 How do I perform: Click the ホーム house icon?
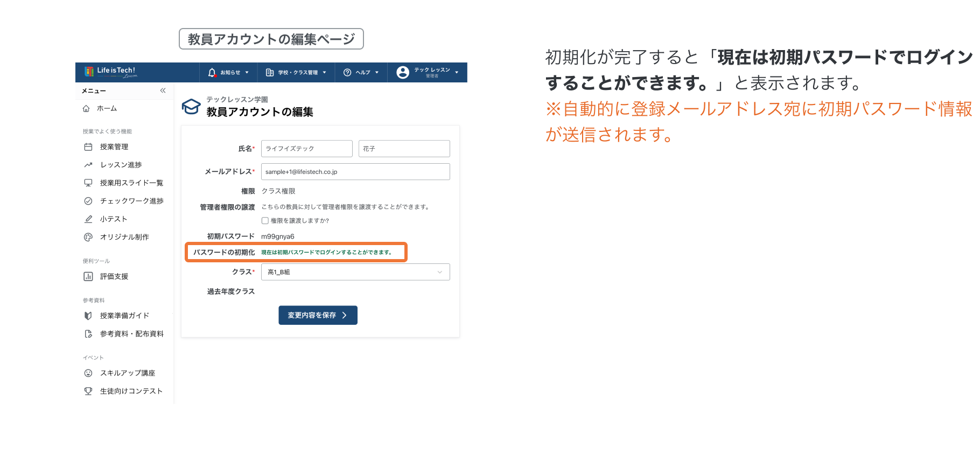pos(86,108)
